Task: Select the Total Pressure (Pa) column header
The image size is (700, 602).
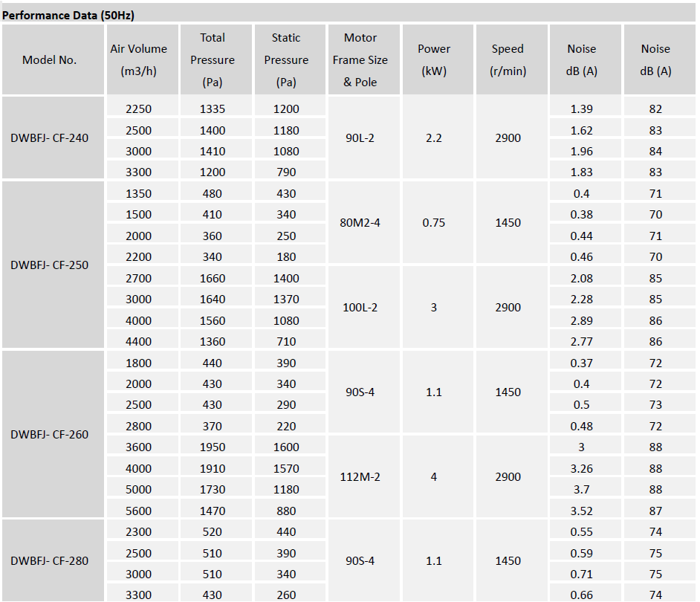Action: pos(213,60)
